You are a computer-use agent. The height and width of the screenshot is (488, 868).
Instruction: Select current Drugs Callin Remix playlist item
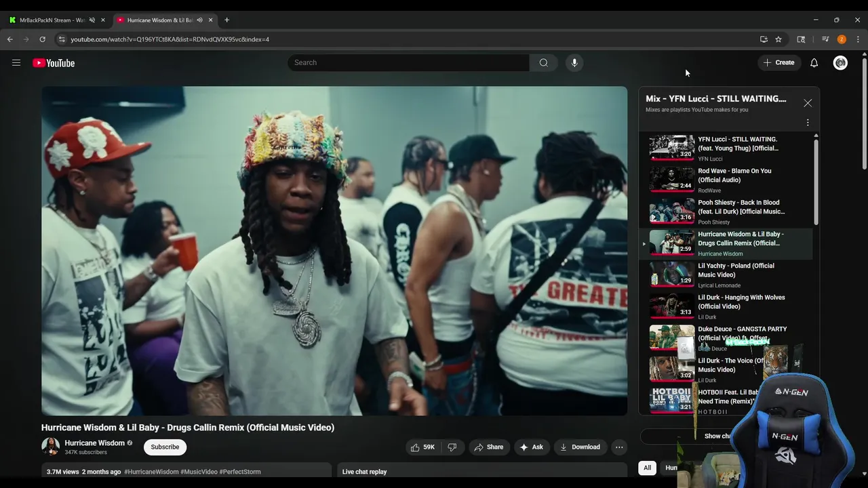click(x=726, y=243)
